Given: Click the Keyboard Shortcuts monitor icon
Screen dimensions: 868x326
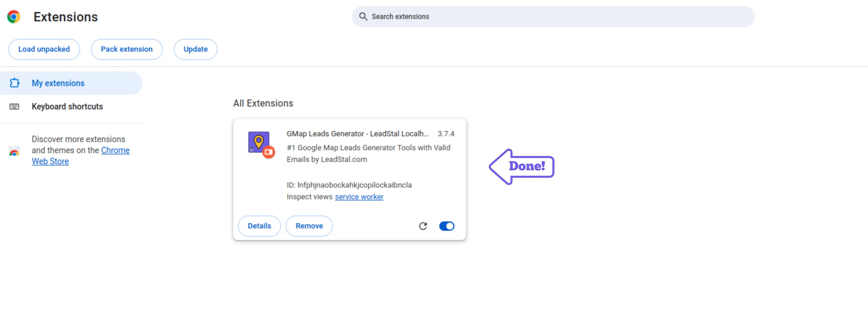Looking at the screenshot, I should [x=13, y=106].
